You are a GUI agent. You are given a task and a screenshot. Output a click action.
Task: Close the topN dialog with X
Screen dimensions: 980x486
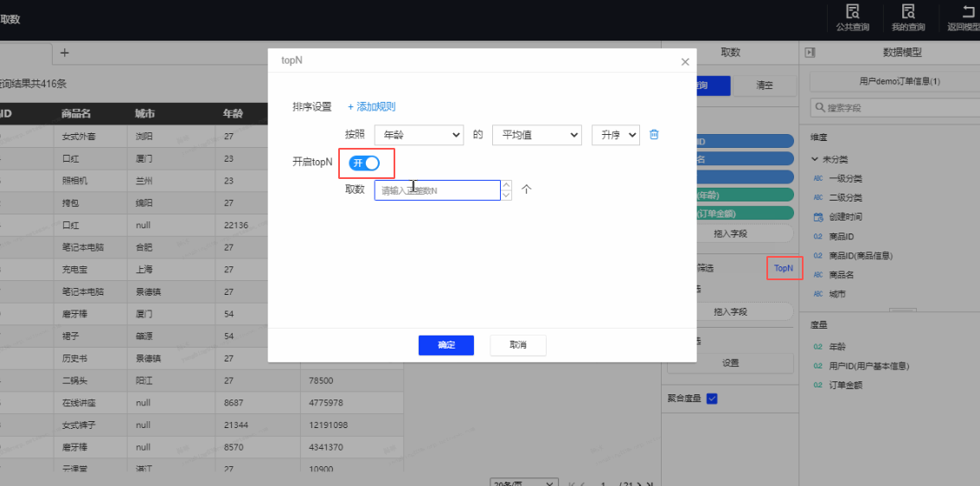click(685, 62)
